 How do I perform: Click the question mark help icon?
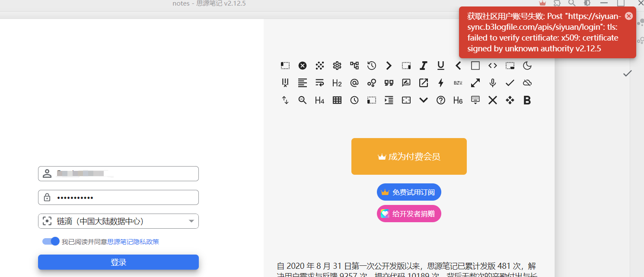coord(441,100)
